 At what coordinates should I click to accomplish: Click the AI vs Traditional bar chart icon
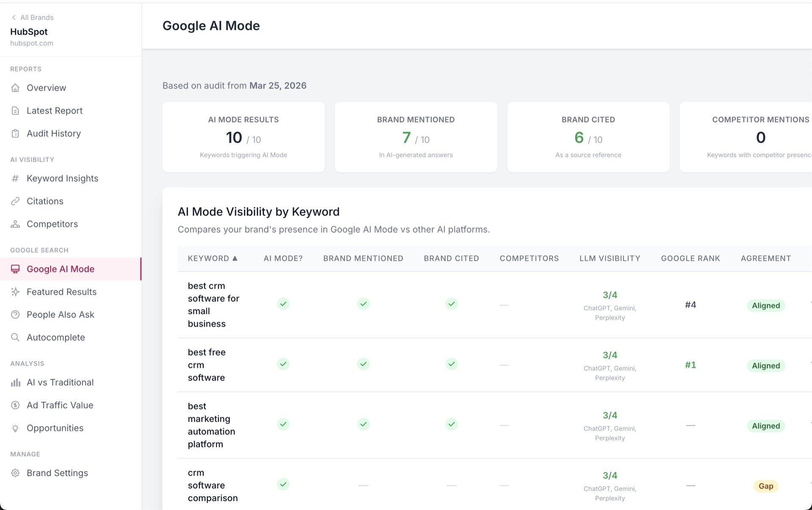[x=15, y=382]
